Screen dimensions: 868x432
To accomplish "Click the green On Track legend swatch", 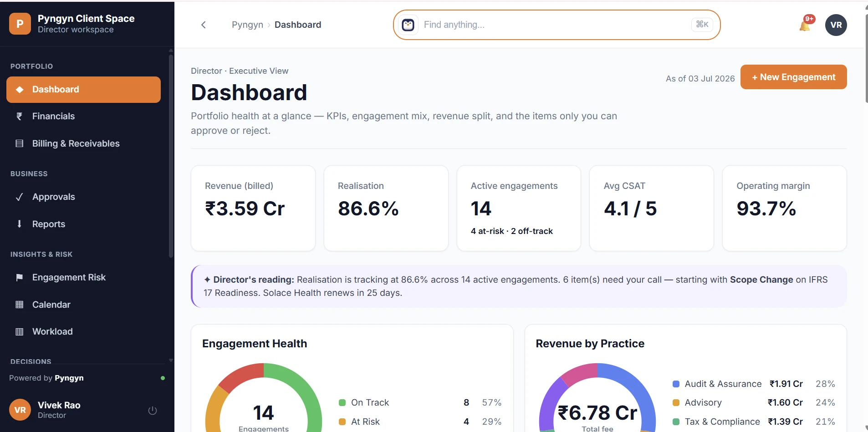I will 342,403.
